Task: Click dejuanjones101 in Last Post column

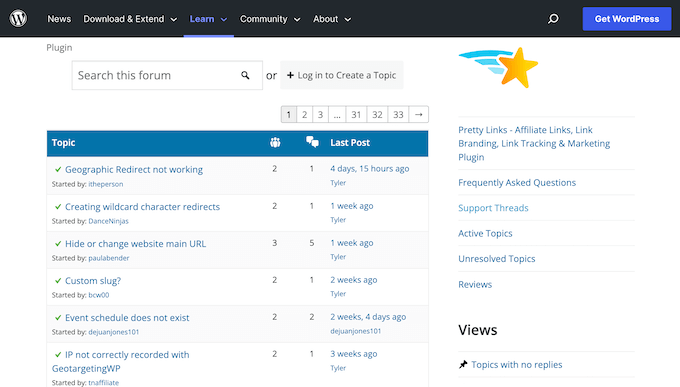Action: 356,331
